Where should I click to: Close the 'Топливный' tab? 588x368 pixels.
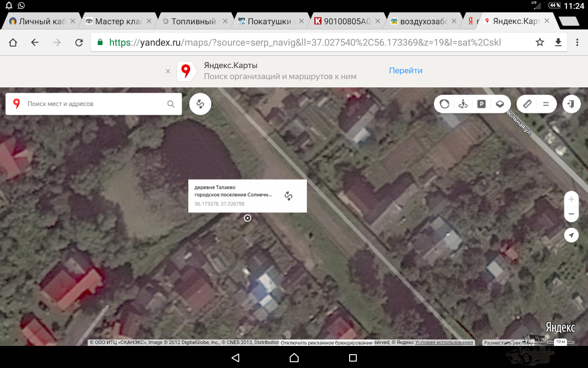[x=225, y=21]
